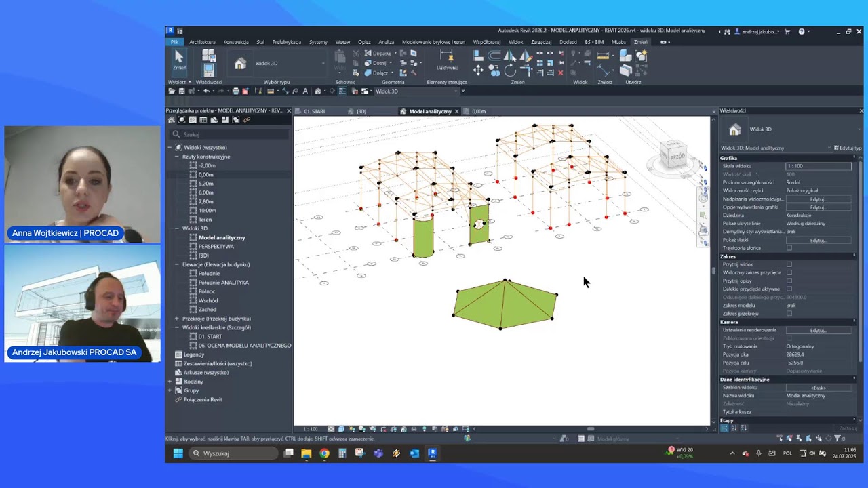Click the Szukaj search field in project browser
The height and width of the screenshot is (488, 868).
click(x=231, y=134)
